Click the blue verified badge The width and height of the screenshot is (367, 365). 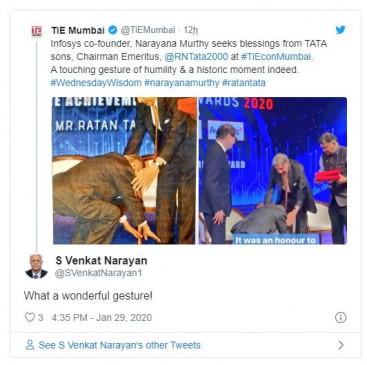pos(113,30)
